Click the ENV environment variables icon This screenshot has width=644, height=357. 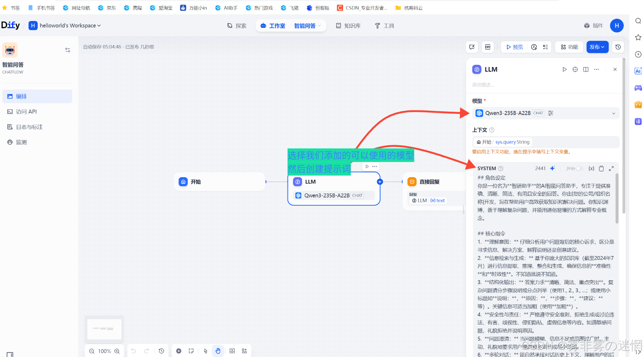pyautogui.click(x=488, y=47)
